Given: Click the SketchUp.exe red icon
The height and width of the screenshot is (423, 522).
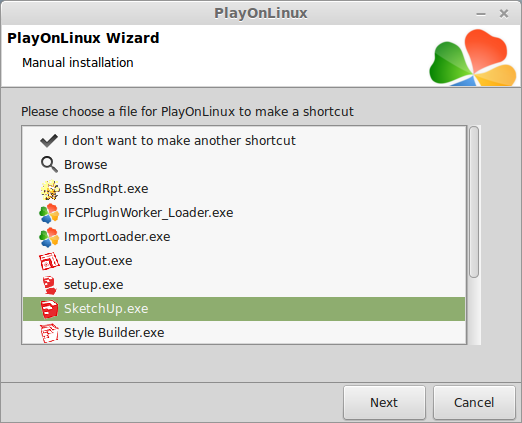Looking at the screenshot, I should (49, 309).
